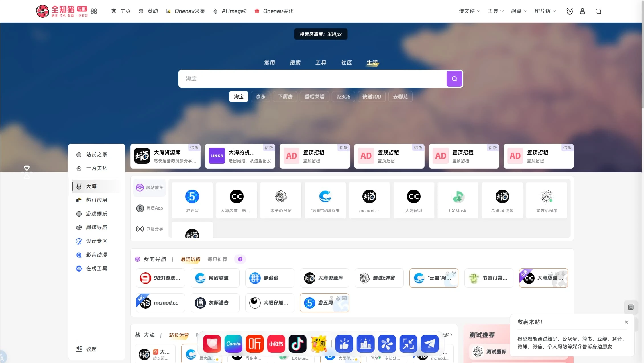Choose the 下厨房 search engine option
The image size is (644, 363).
[x=285, y=97]
